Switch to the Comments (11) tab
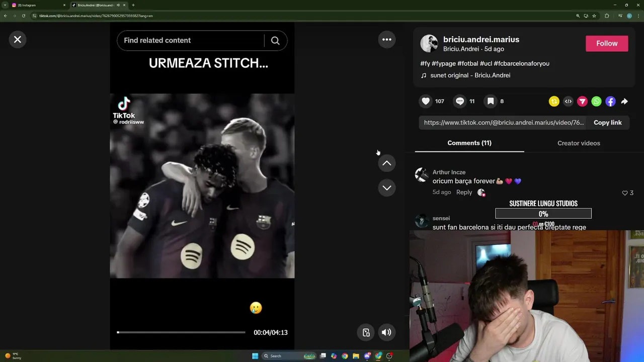The height and width of the screenshot is (362, 644). (469, 143)
